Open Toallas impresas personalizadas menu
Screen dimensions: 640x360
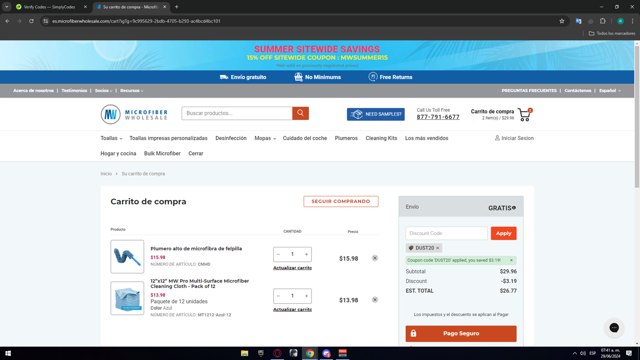click(168, 138)
